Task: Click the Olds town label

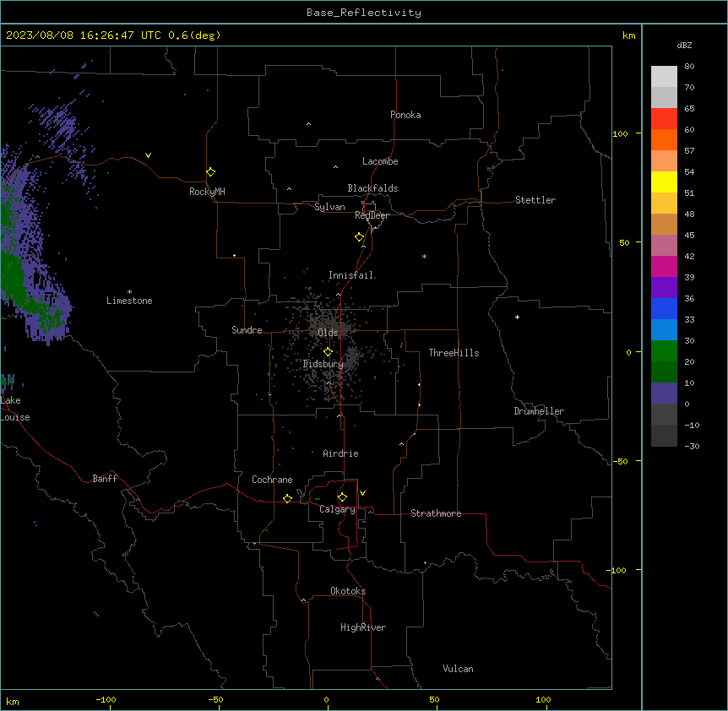Action: [328, 333]
